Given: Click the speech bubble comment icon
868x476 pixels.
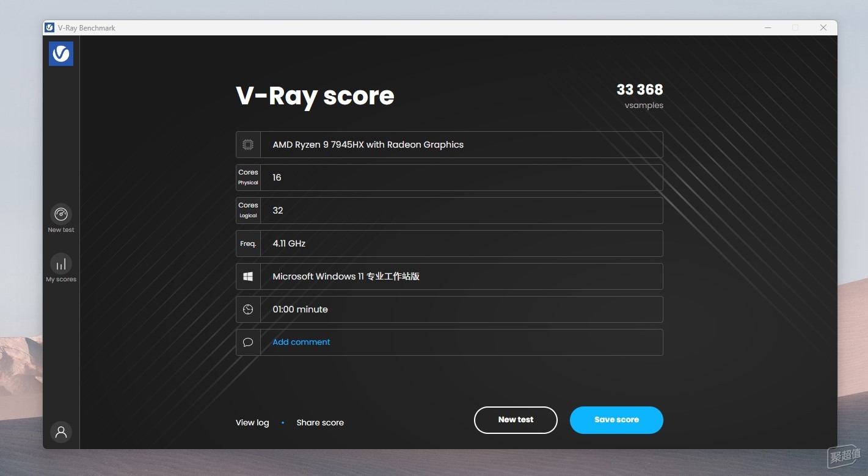Looking at the screenshot, I should pos(248,342).
